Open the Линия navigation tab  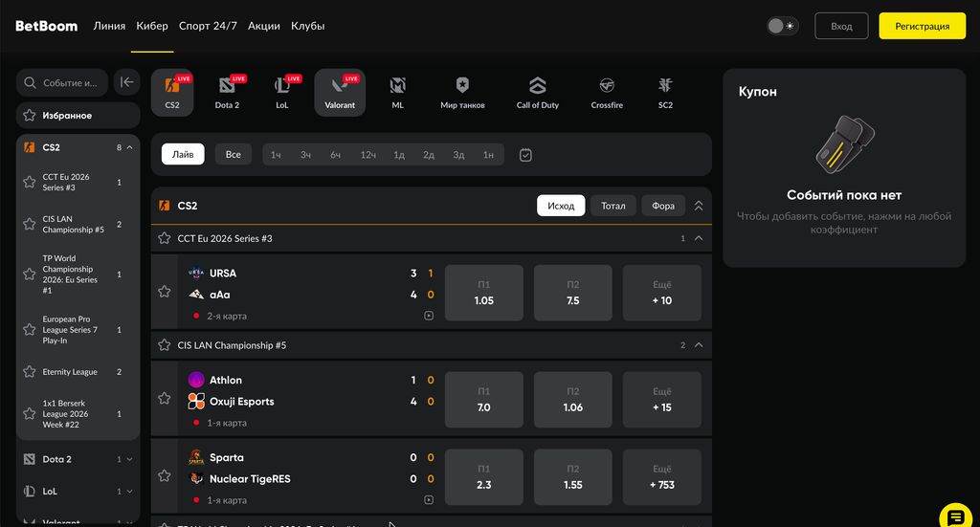click(x=109, y=26)
